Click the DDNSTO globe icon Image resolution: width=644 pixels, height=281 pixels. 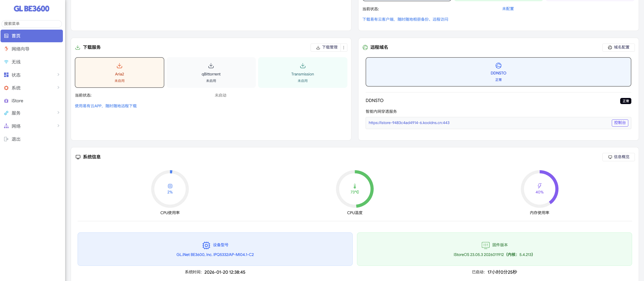[x=498, y=66]
